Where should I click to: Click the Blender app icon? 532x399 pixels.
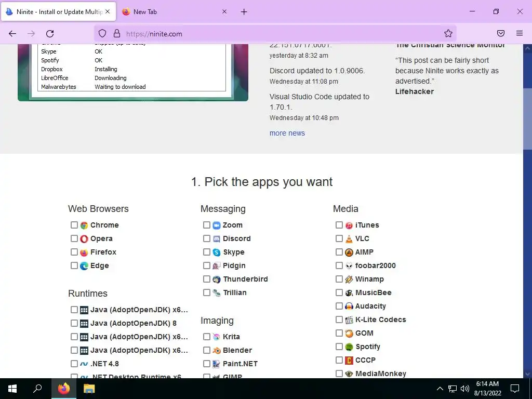point(217,351)
